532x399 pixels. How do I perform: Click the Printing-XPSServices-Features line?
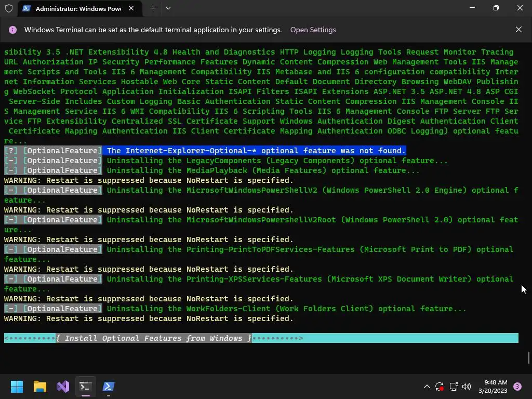click(x=259, y=284)
